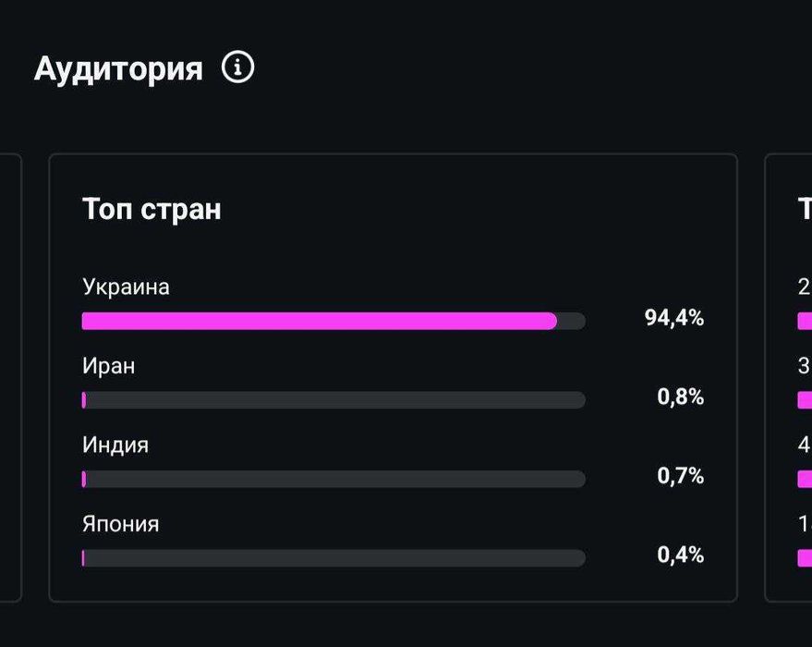
Task: Click the fourth pink bar in right card
Action: click(805, 558)
